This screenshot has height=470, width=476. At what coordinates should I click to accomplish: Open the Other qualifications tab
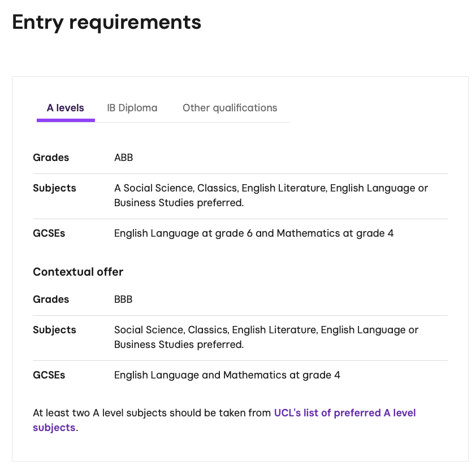coord(230,108)
